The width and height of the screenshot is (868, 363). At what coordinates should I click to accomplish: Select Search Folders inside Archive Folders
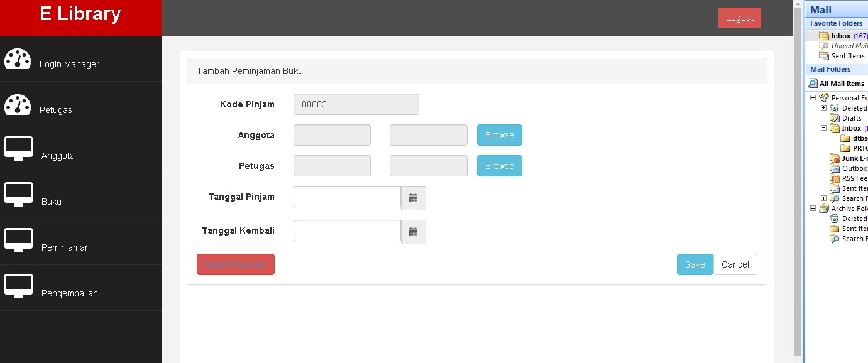coord(849,239)
